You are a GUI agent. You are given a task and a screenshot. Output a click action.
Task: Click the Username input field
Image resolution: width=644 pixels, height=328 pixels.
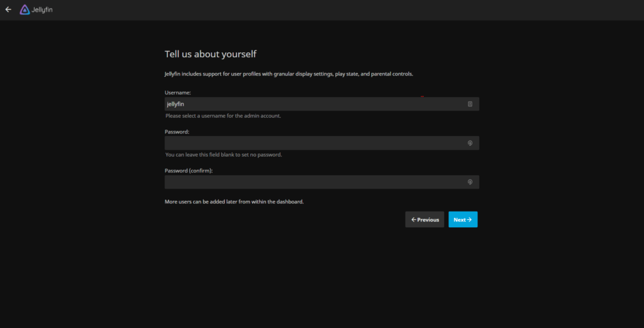(321, 104)
